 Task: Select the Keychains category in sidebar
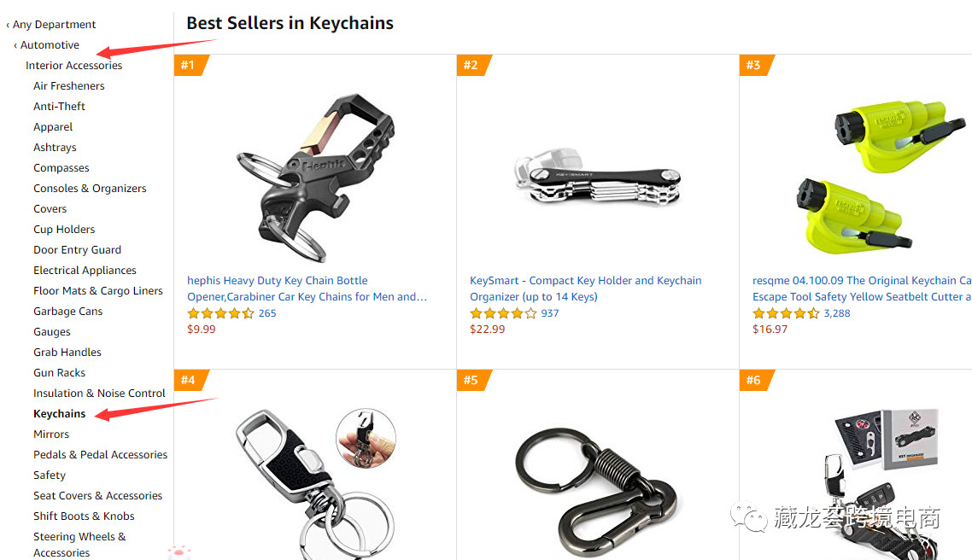point(60,414)
